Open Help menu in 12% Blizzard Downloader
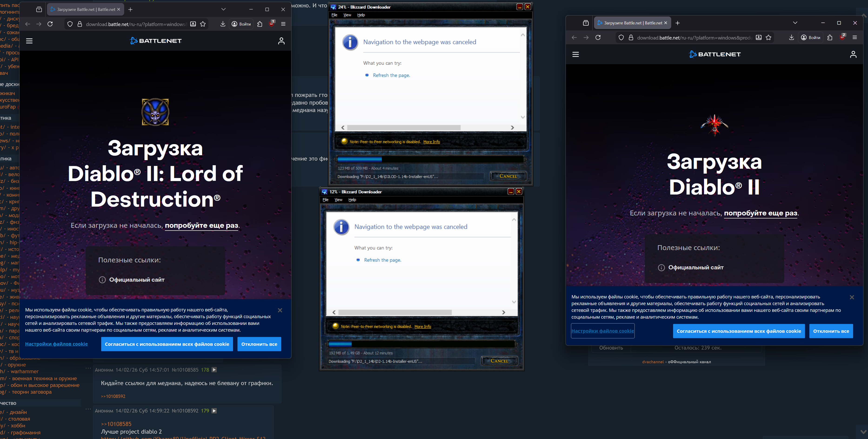 tap(352, 200)
